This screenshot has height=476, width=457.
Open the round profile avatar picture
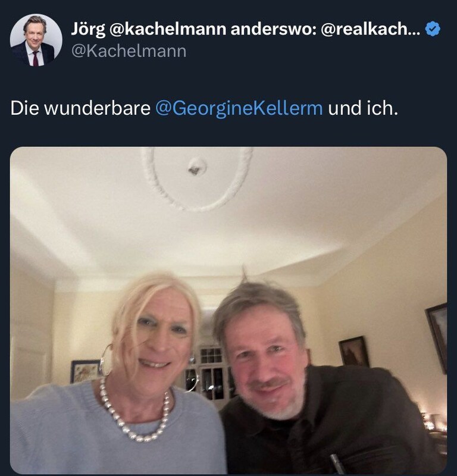[x=36, y=40]
